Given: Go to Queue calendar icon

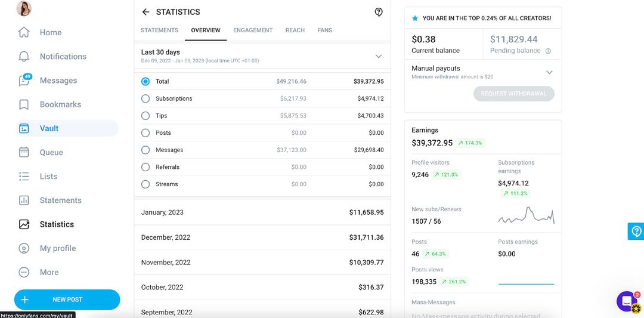Looking at the screenshot, I should coord(24,152).
